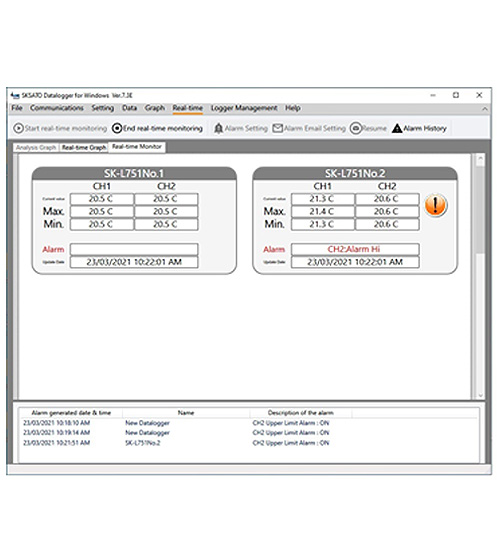Click the scrollbar down arrow in monitor pane
The height and width of the screenshot is (550, 500).
(x=480, y=395)
